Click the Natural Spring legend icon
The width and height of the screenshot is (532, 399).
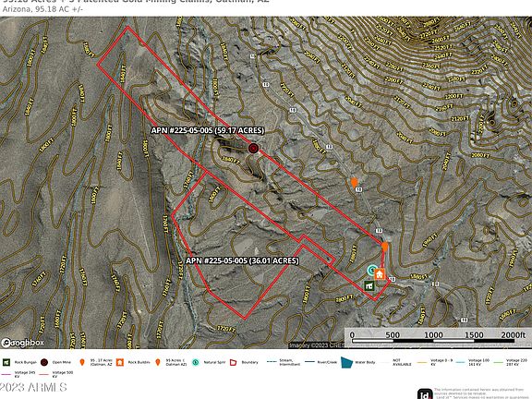click(196, 362)
